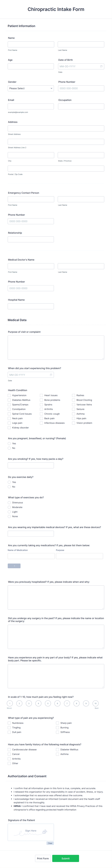
Task: Add another medication row button
Action: pos(14,566)
